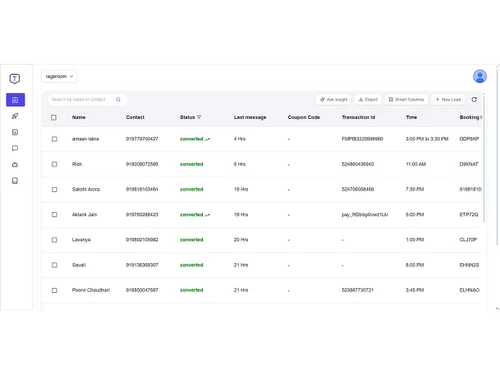Open the rocket campaigns sidebar icon
This screenshot has width=500, height=375.
coord(15,116)
